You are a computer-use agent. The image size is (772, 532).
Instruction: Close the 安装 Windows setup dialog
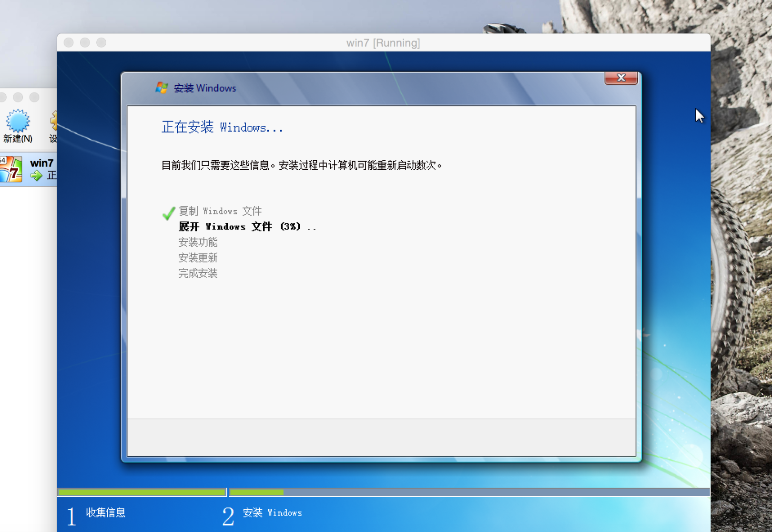[621, 78]
